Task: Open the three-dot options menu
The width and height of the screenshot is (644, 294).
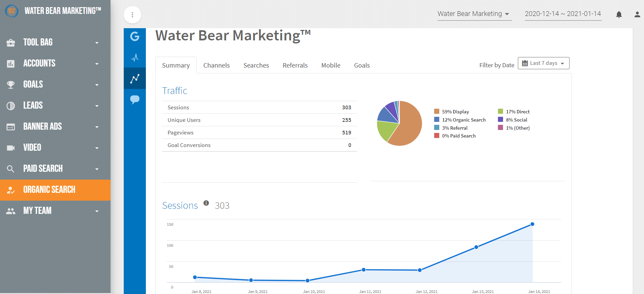Action: pos(132,15)
